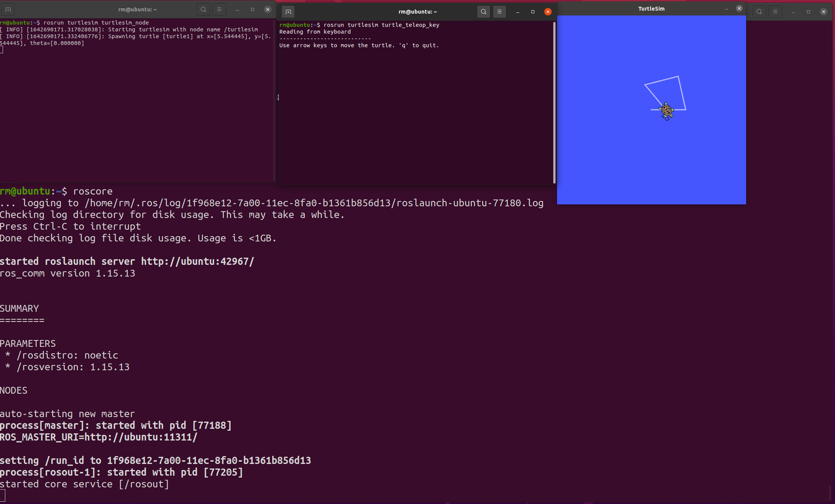The height and width of the screenshot is (504, 835).
Task: Open hamburger menu in turtlesim_node terminal
Action: (219, 9)
